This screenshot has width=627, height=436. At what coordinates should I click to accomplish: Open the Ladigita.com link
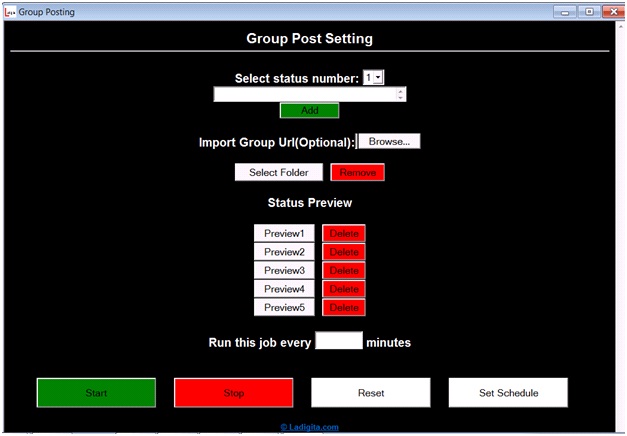tap(310, 427)
